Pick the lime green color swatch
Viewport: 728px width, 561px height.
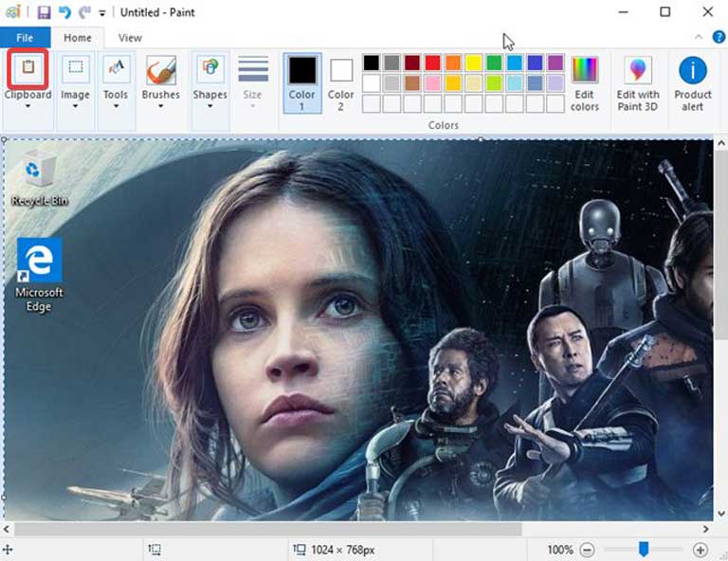click(x=494, y=83)
